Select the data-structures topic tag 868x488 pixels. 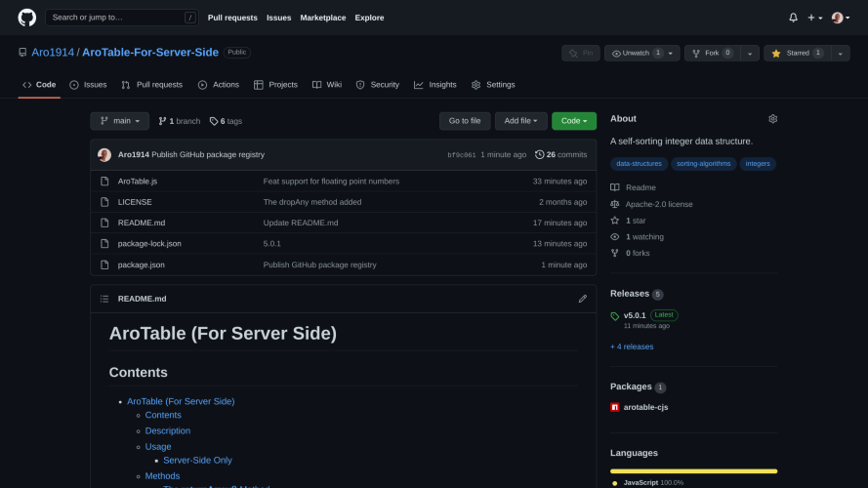point(639,164)
